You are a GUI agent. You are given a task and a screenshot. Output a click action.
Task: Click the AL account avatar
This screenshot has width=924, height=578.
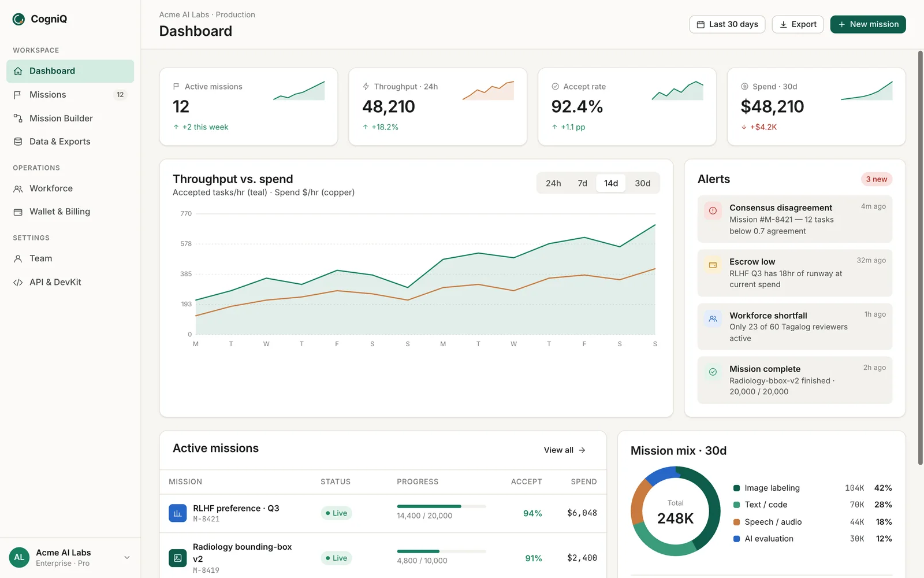click(19, 558)
